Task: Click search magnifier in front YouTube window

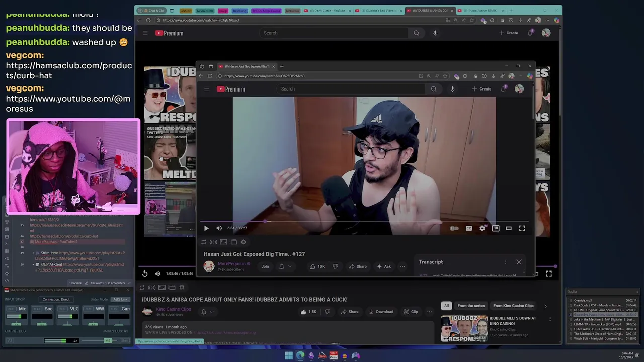Action: pos(434,89)
